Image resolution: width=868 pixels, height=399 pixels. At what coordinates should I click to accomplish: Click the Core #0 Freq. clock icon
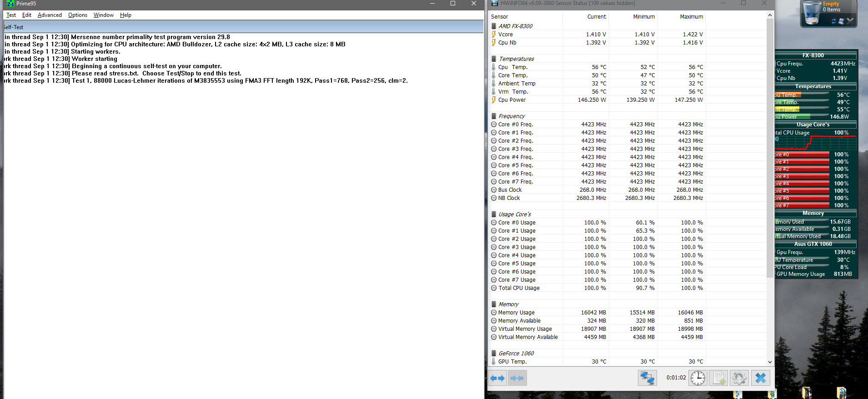click(x=494, y=124)
